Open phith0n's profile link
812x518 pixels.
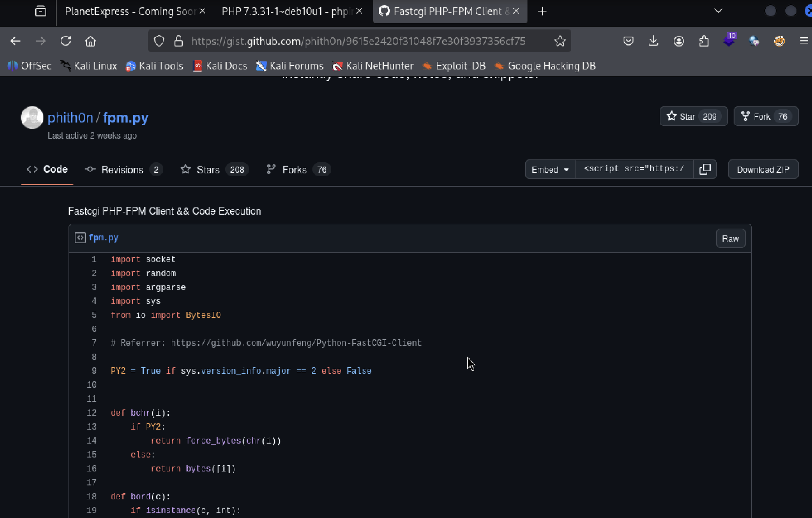pos(70,118)
